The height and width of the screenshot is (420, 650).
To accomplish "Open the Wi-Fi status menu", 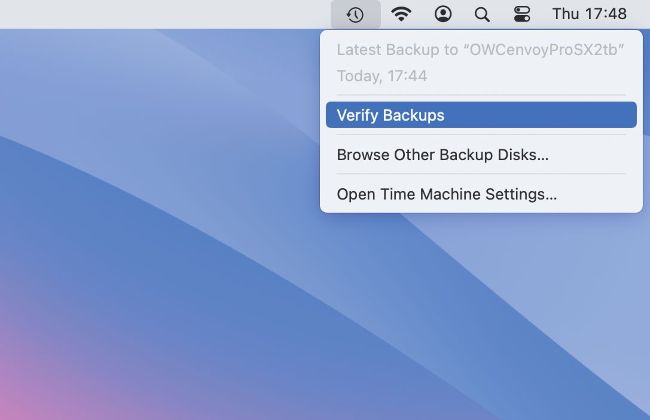I will click(x=401, y=14).
